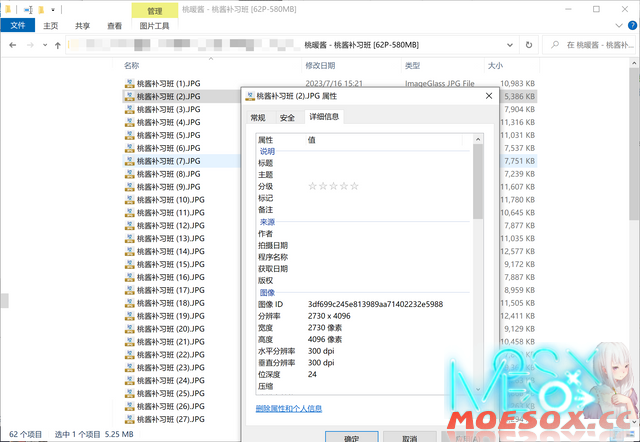Click the 62 个项目 status text

25,434
